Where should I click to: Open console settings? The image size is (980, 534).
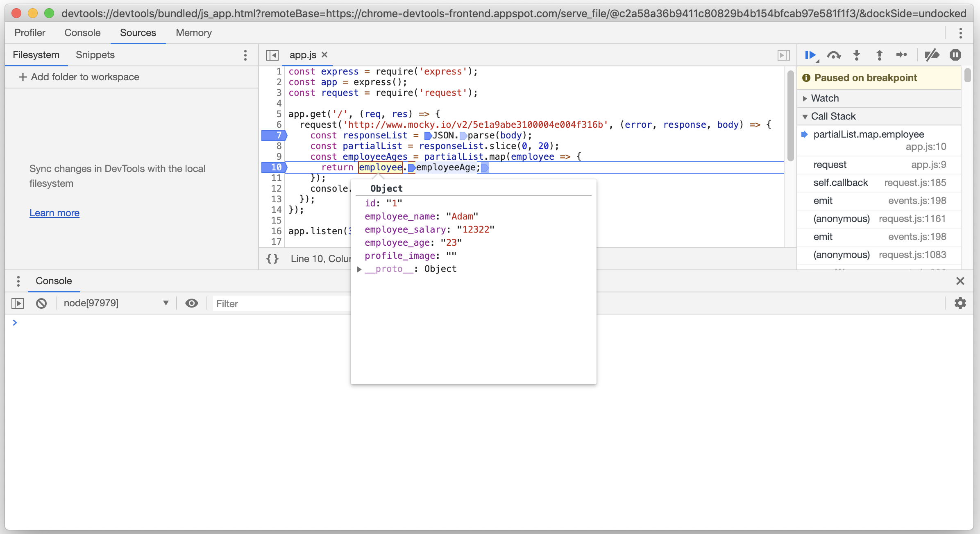960,303
